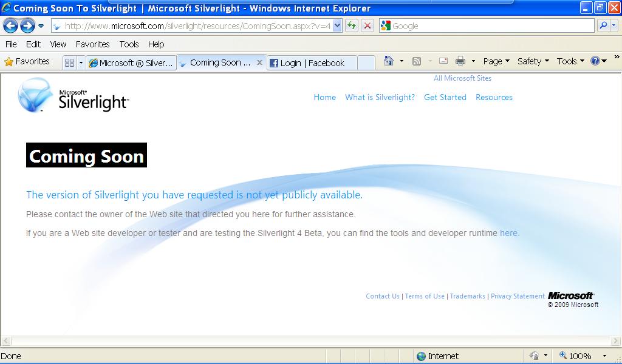Open the Edit menu
Screen dimensions: 622x364
33,44
